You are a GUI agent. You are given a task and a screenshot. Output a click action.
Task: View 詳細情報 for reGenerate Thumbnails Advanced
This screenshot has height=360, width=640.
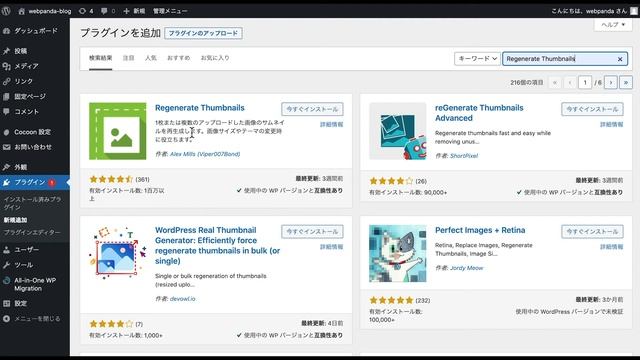pos(611,124)
